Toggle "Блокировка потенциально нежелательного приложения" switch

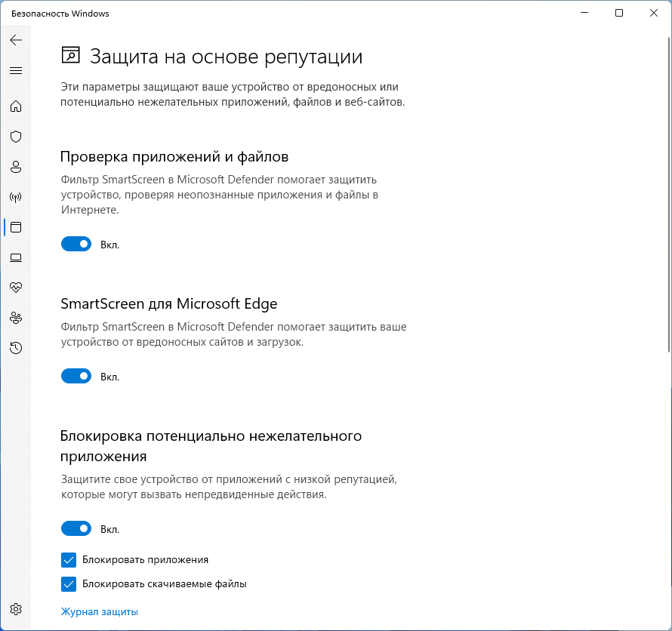click(76, 529)
